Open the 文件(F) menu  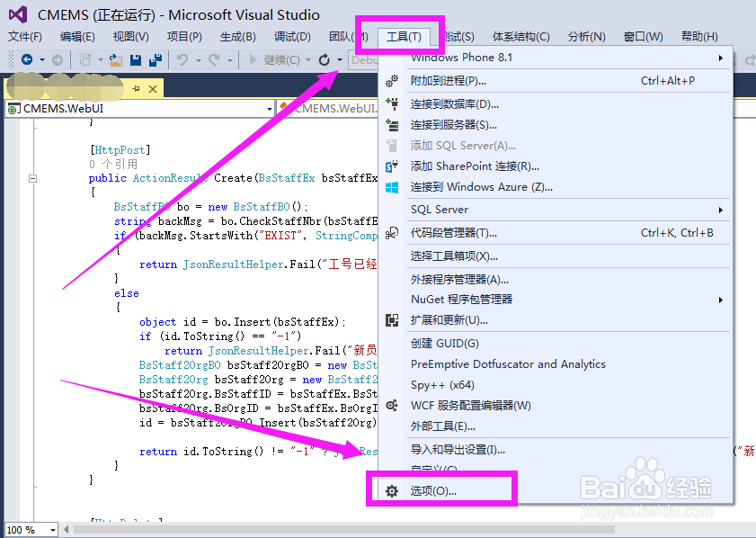tap(25, 37)
